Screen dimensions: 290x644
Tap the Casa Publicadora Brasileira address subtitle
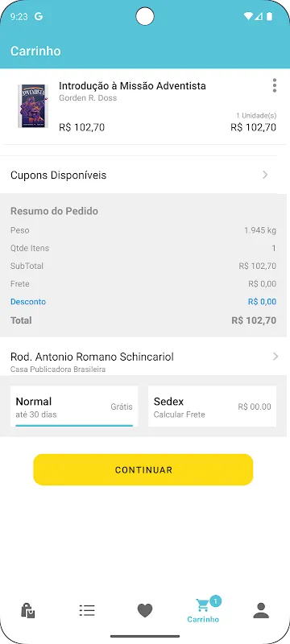pos(58,369)
